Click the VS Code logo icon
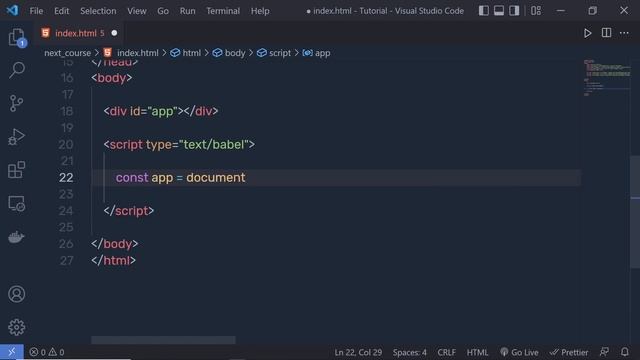This screenshot has height=360, width=640. point(12,10)
